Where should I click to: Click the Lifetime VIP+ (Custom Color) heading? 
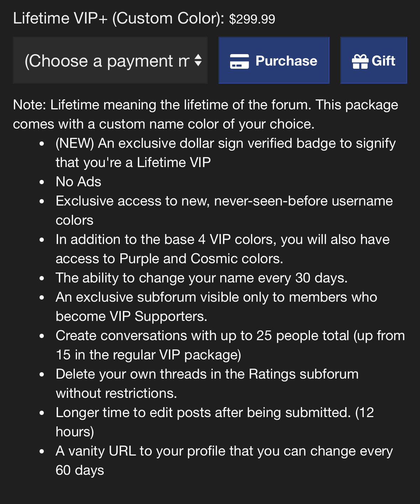coord(119,19)
